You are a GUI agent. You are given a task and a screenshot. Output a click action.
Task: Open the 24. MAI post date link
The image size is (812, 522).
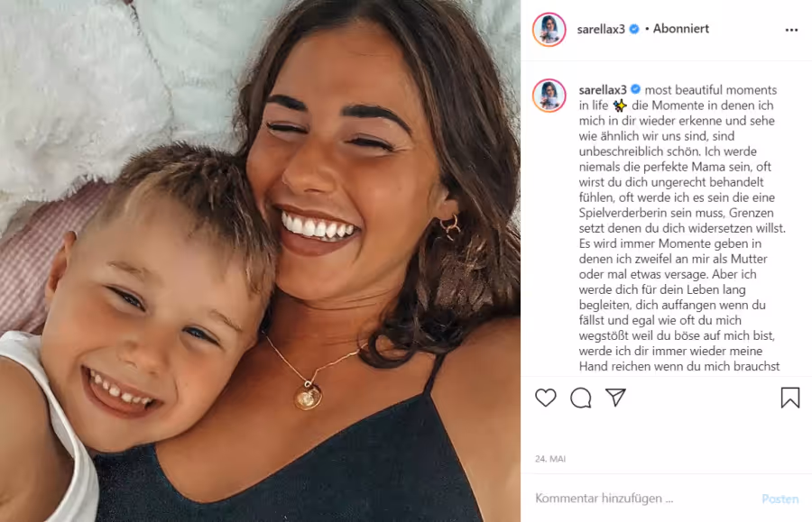pos(550,459)
